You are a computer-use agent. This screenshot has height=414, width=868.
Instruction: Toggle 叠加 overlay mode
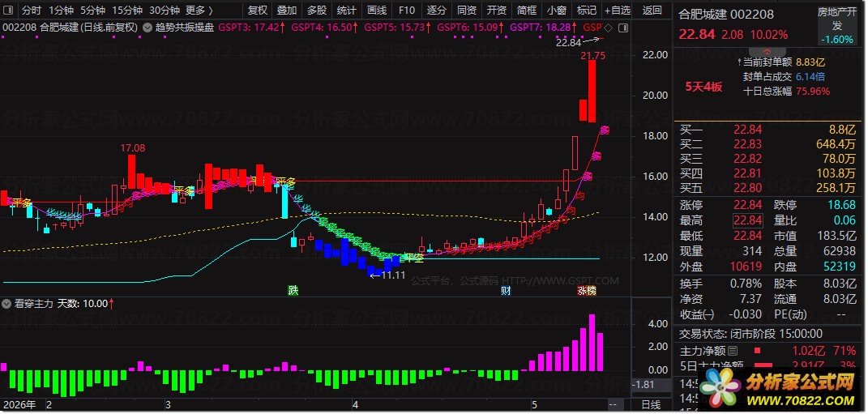pos(287,10)
